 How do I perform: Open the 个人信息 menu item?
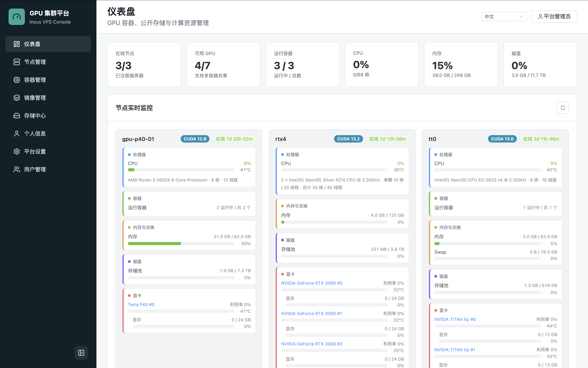pyautogui.click(x=48, y=134)
